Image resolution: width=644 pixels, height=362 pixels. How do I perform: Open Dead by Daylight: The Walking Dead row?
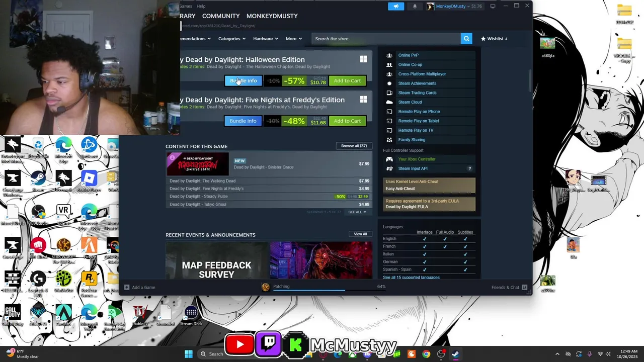269,181
